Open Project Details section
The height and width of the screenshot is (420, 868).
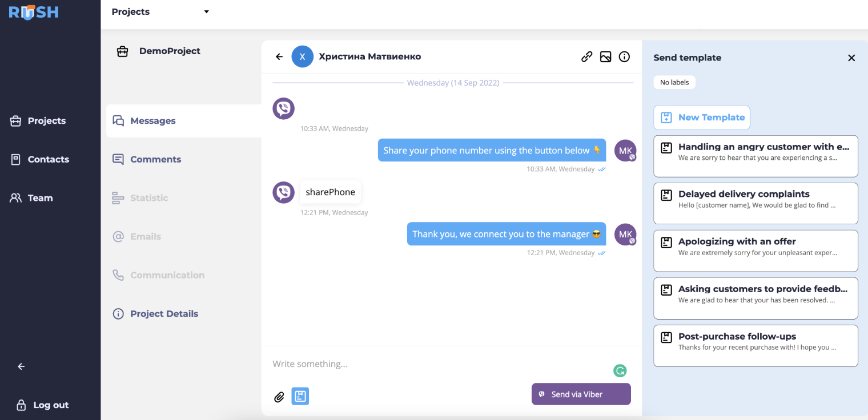click(x=164, y=314)
